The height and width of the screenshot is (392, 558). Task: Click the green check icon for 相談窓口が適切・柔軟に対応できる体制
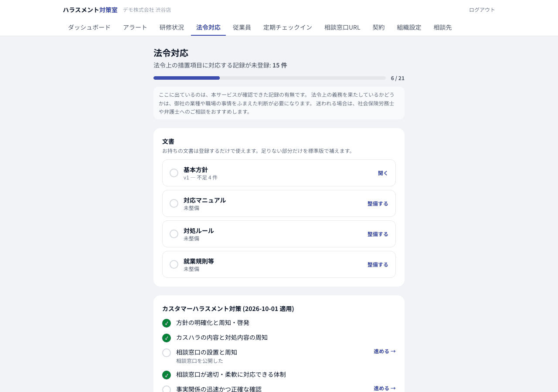(x=167, y=375)
